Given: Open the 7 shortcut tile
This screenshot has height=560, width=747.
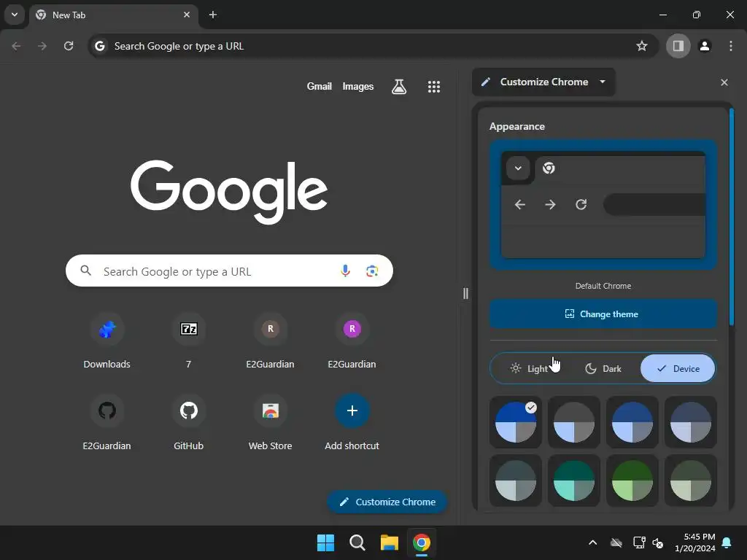Looking at the screenshot, I should (x=189, y=341).
